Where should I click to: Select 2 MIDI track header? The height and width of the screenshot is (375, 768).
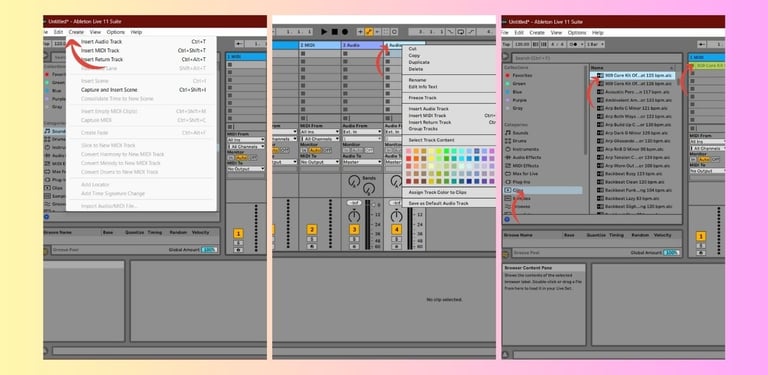(320, 46)
